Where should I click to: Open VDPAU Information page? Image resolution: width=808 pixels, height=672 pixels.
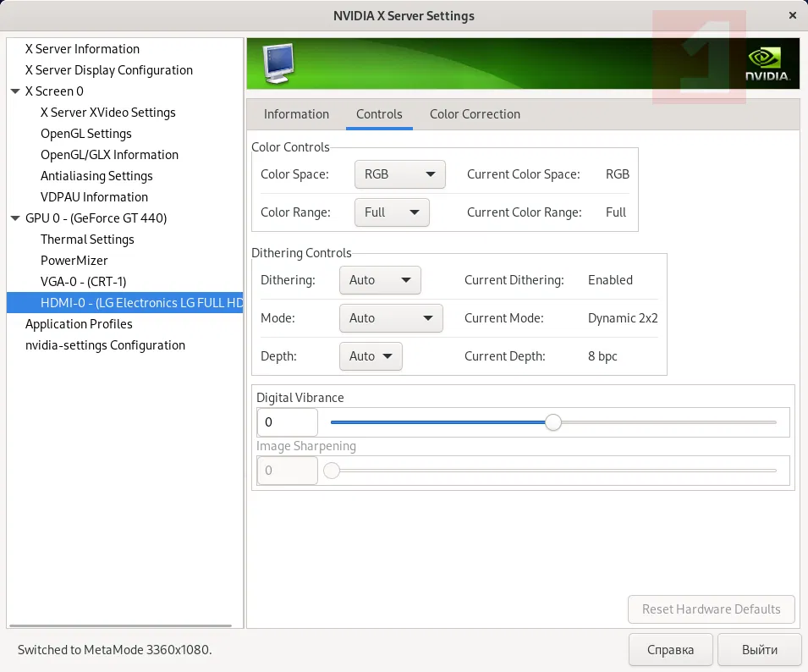coord(94,197)
